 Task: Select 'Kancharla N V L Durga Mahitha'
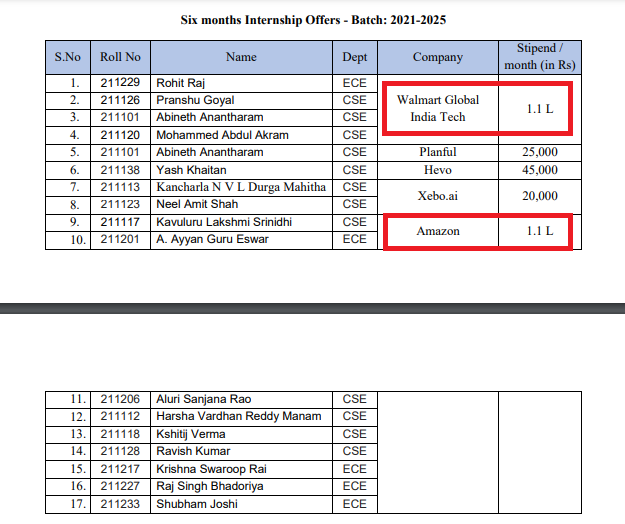pos(241,187)
